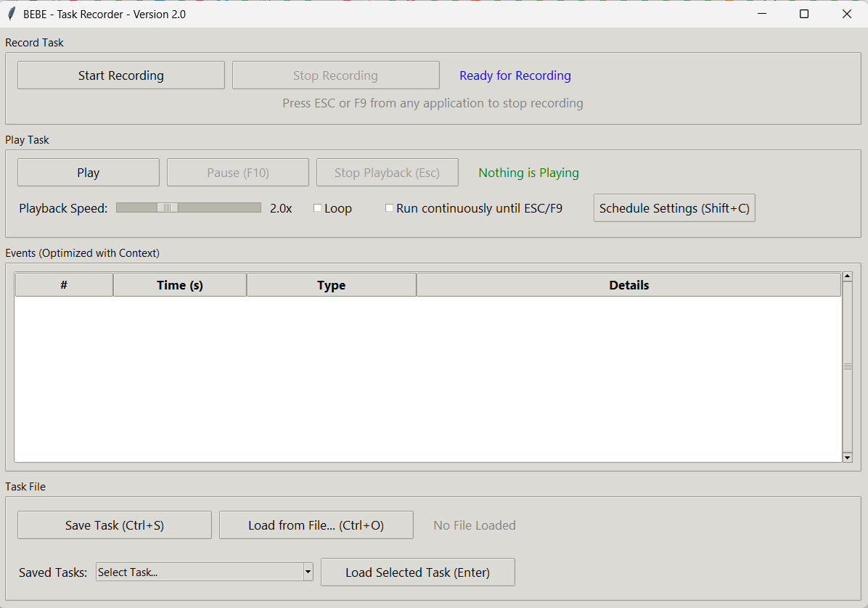Image resolution: width=868 pixels, height=608 pixels.
Task: Check Run continuously until ESC/F9
Action: coord(389,208)
